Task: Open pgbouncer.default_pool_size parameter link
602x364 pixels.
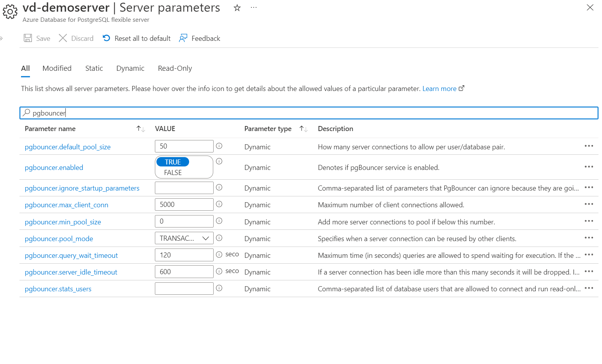Action: (68, 147)
